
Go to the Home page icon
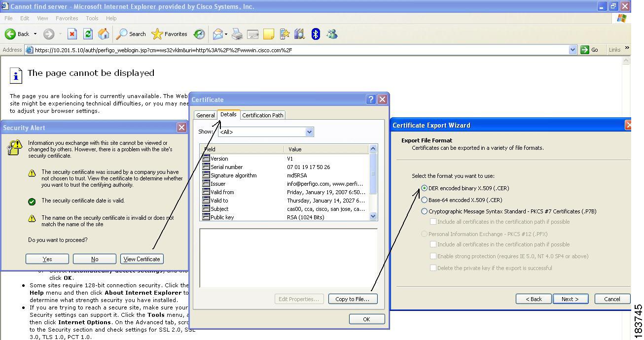(104, 34)
